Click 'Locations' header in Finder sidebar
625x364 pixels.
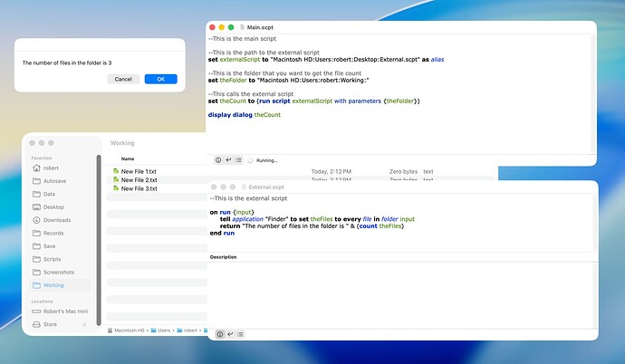point(42,302)
